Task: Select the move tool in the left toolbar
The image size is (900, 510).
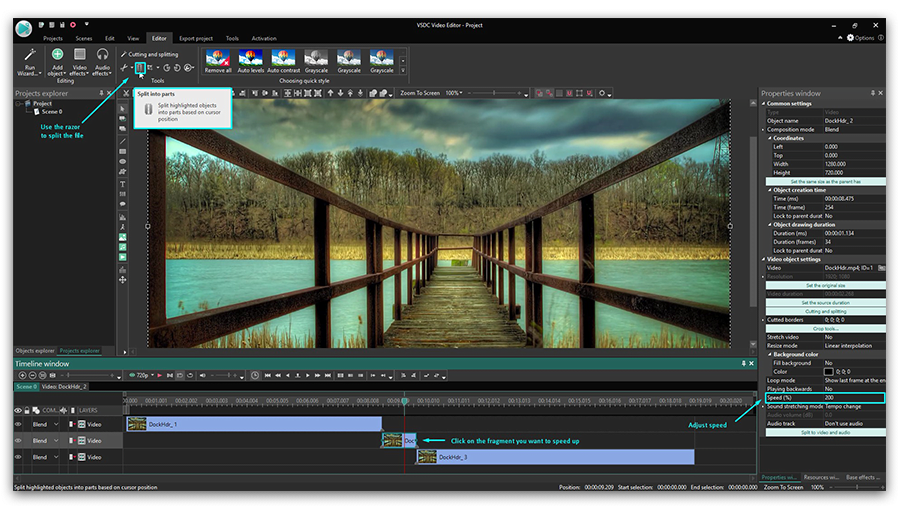Action: pyautogui.click(x=122, y=280)
